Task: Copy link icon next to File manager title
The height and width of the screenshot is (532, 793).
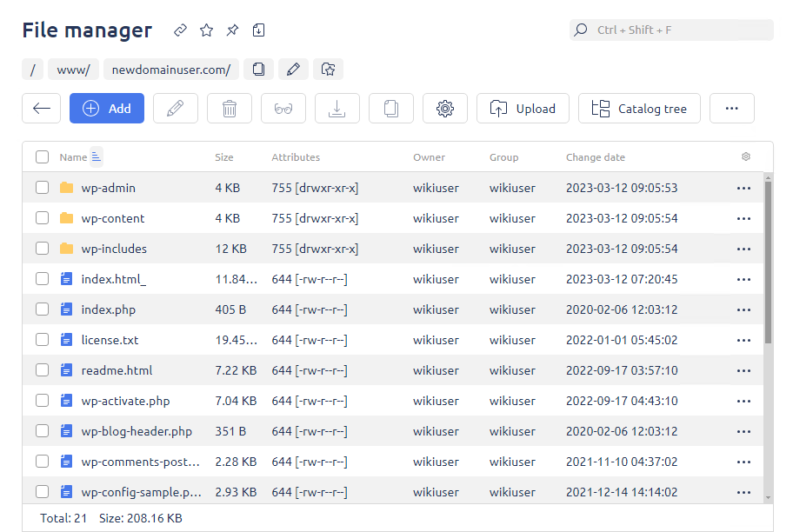Action: [180, 30]
